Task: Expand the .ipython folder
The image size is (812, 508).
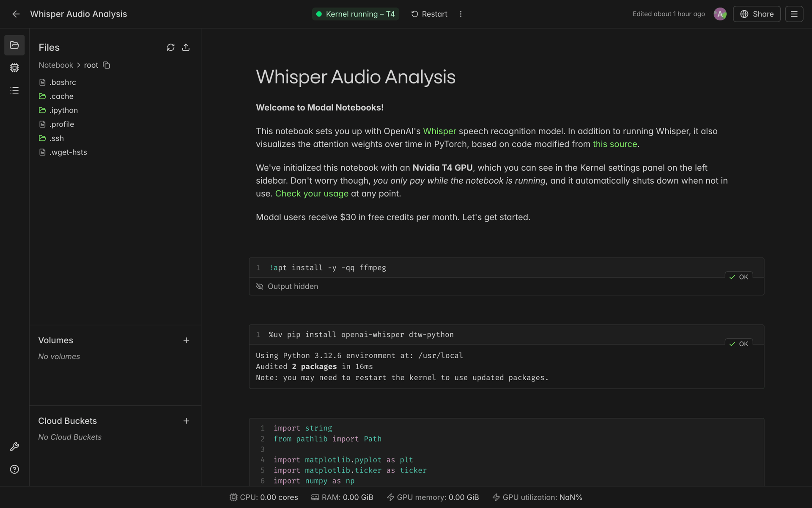Action: click(58, 110)
